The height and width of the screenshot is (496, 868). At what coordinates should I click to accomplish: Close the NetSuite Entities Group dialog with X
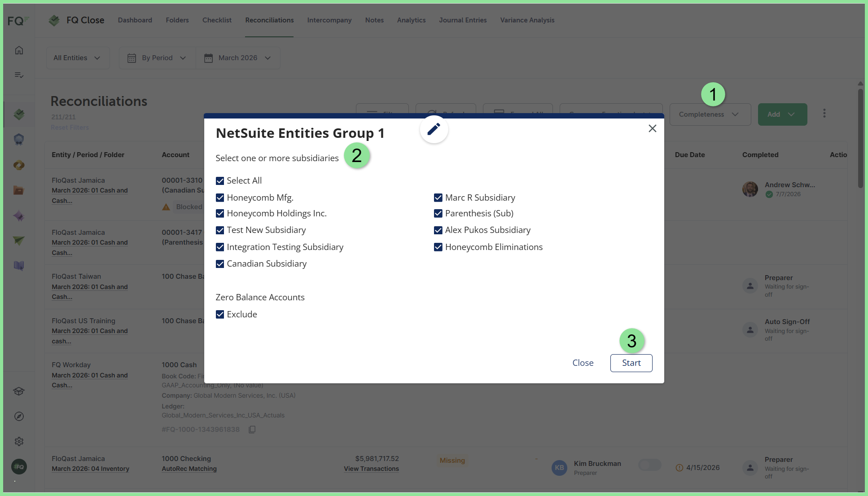click(653, 128)
